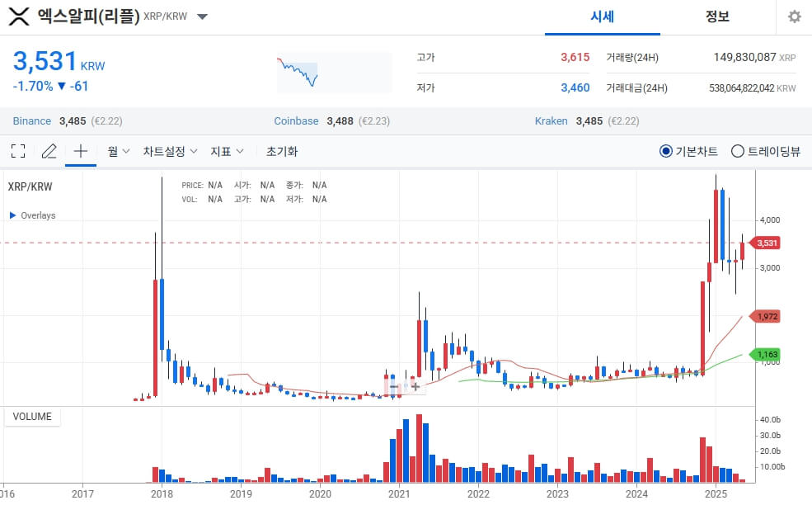812x505 pixels.
Task: Click the XRP exchange logo icon
Action: click(17, 15)
